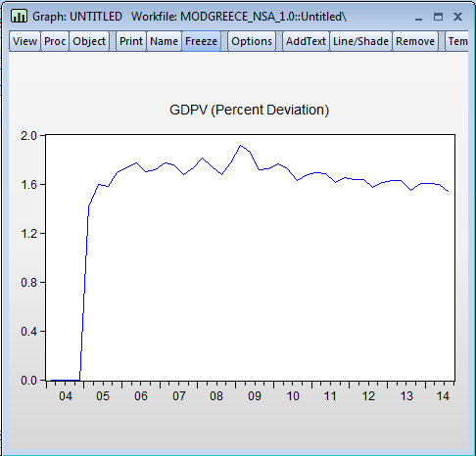Click the 1.2 label on the vertical axis

point(28,234)
